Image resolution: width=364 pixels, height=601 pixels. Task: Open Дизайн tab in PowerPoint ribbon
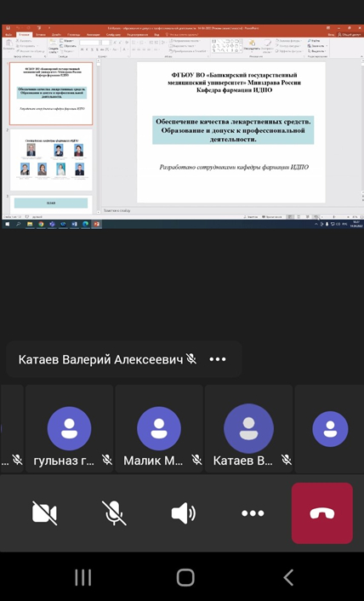(56, 35)
